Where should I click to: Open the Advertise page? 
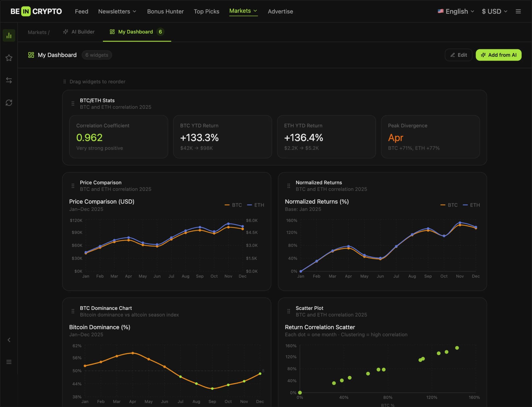pyautogui.click(x=280, y=11)
